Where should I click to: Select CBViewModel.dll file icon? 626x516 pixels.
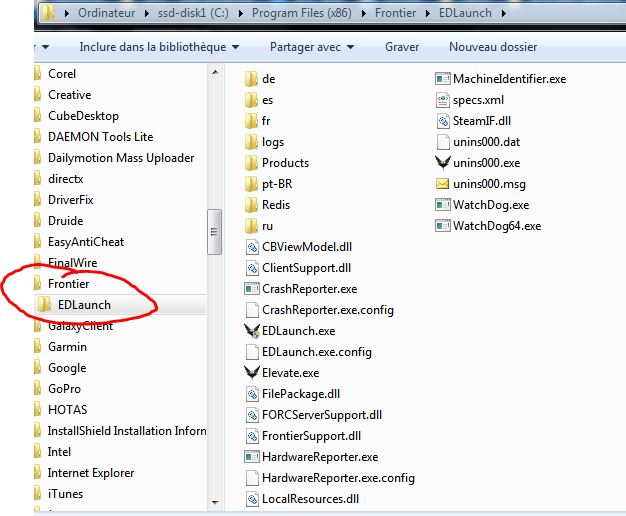[x=252, y=247]
